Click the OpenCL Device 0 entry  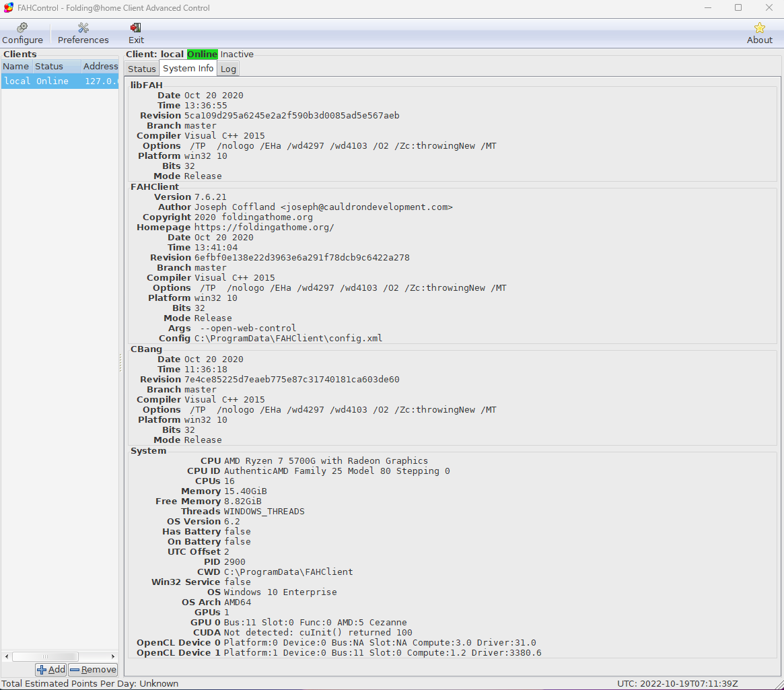point(380,642)
